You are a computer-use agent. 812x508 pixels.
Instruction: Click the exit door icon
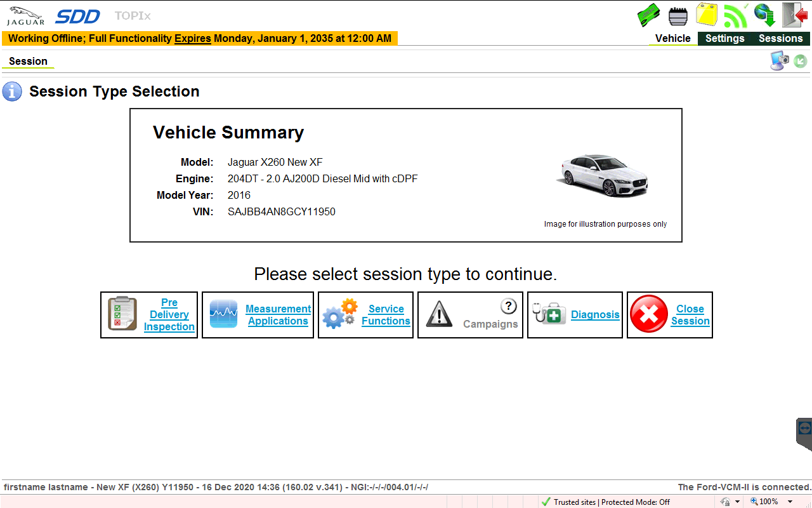tap(794, 15)
